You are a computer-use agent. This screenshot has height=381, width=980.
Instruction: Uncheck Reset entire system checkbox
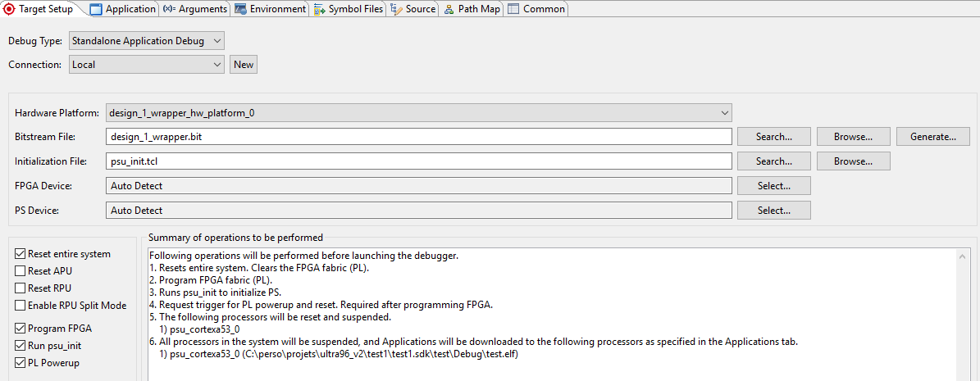click(21, 254)
